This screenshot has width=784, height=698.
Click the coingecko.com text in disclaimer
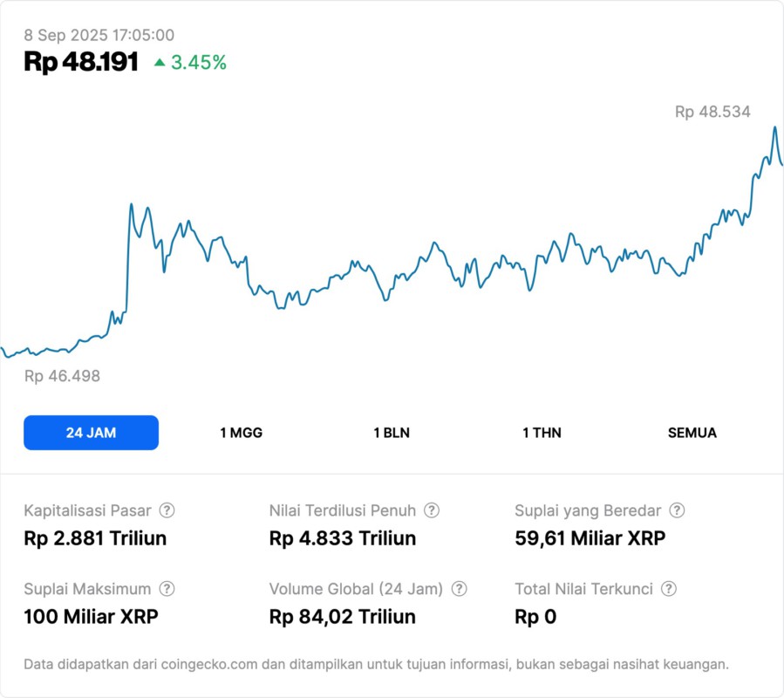click(208, 664)
